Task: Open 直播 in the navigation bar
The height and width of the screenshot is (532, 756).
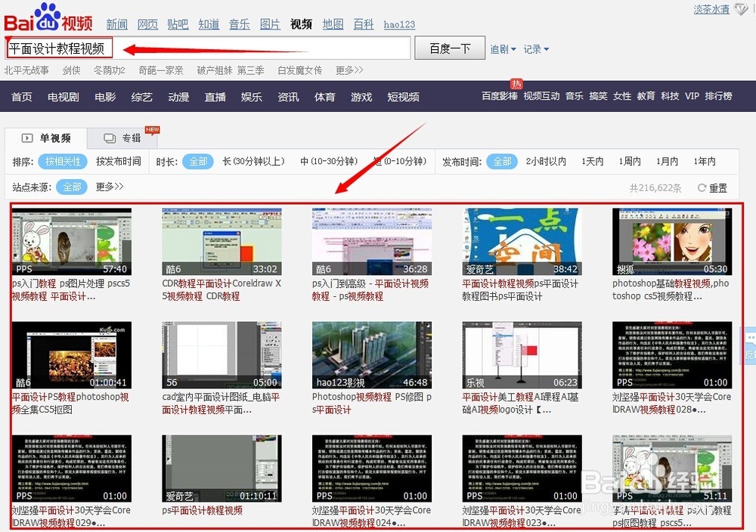Action: 215,97
